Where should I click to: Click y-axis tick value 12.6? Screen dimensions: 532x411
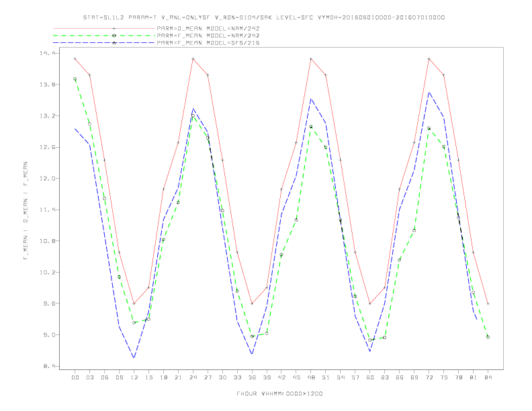point(47,147)
